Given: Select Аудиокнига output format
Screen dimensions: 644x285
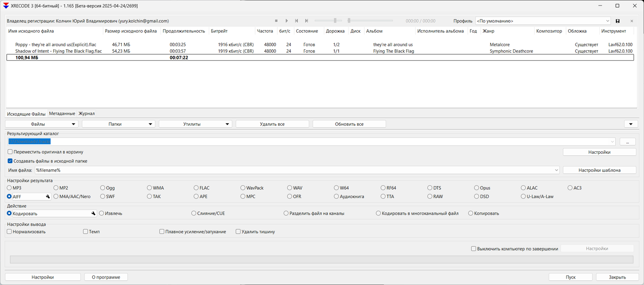Looking at the screenshot, I should pos(337,197).
